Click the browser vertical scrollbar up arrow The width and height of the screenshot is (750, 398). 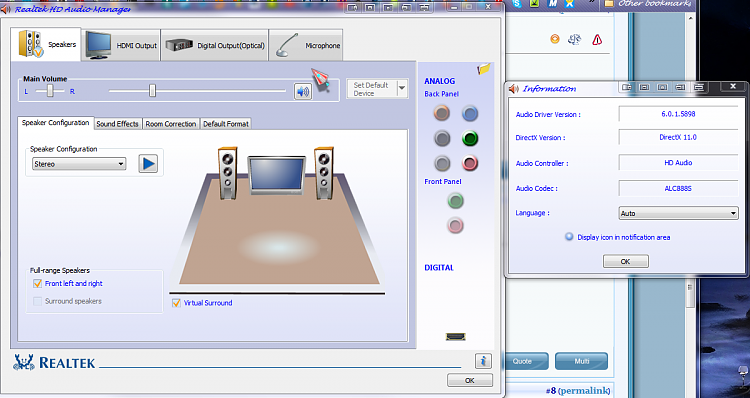690,19
